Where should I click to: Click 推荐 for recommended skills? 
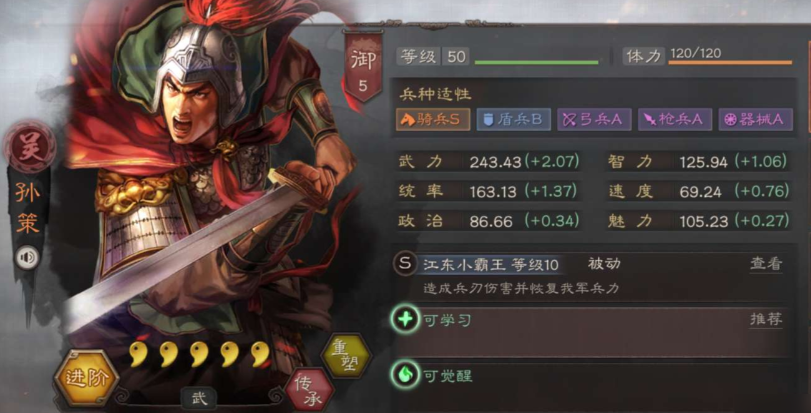(766, 319)
